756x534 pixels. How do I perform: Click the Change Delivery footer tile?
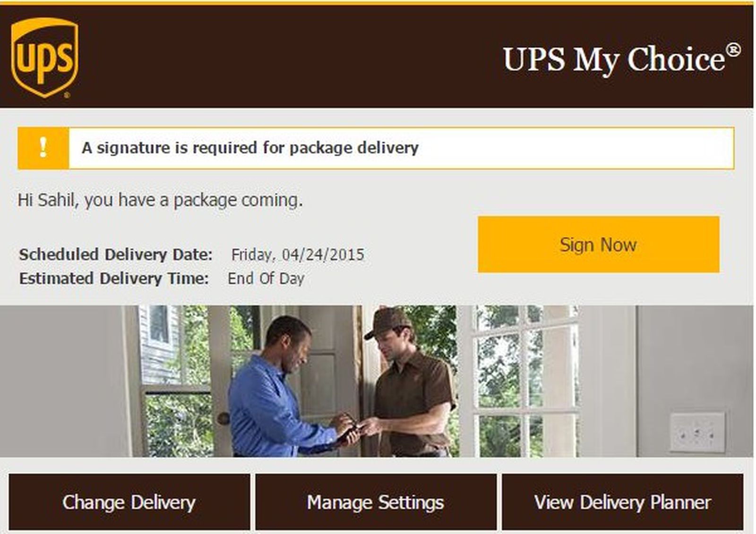pos(129,502)
